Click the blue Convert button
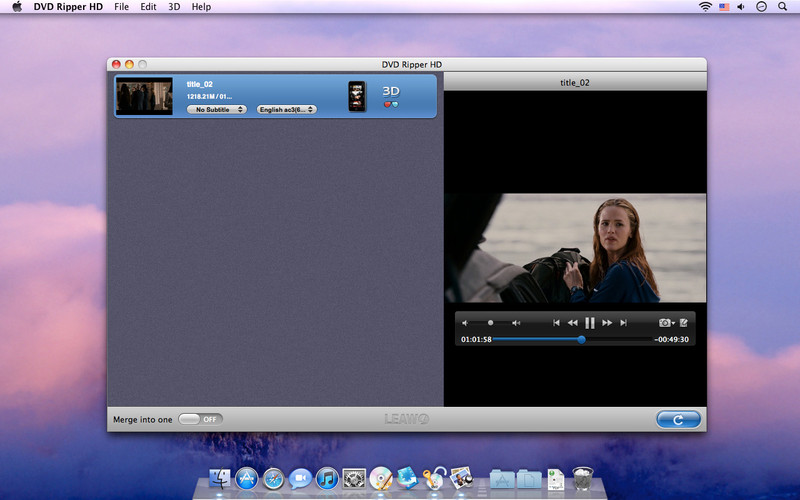 (678, 419)
